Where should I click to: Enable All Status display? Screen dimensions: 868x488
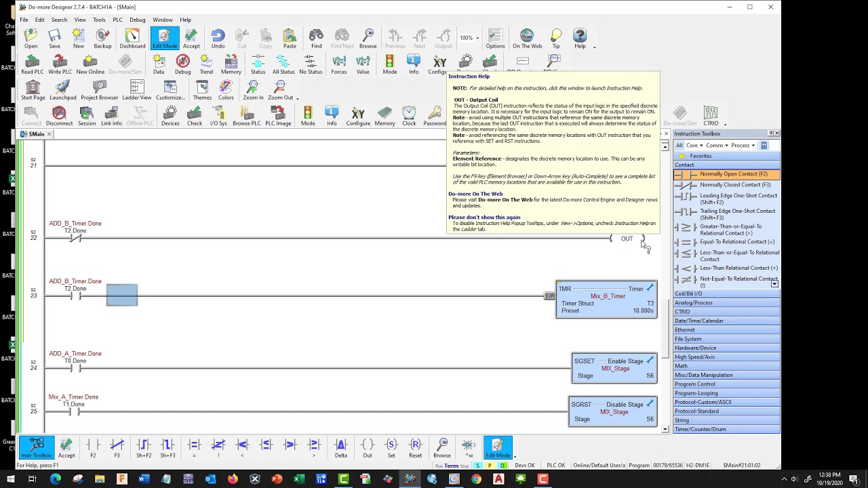[283, 65]
